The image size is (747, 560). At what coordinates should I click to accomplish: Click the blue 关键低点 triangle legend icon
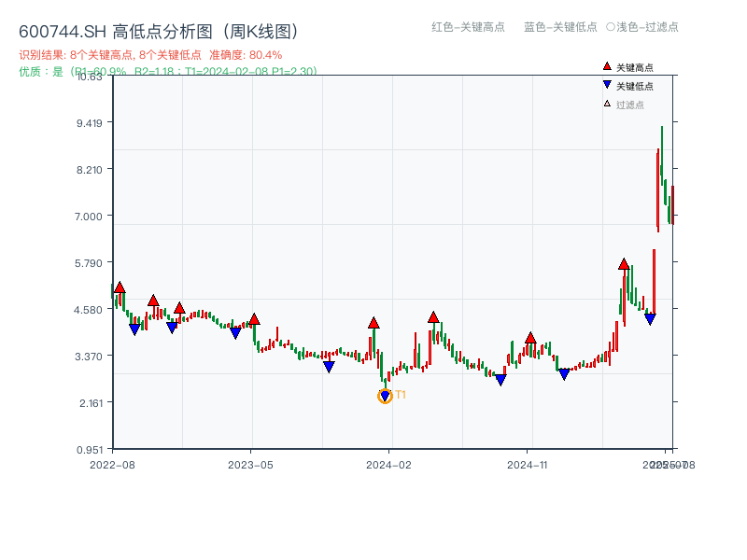[607, 84]
